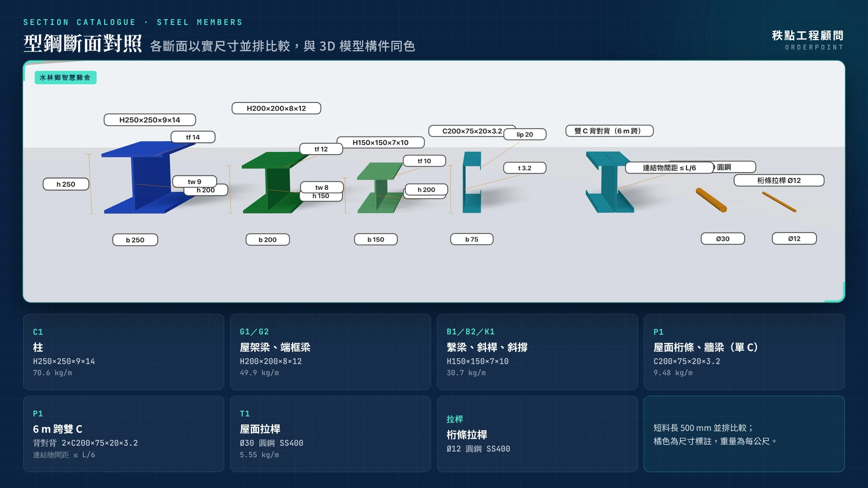Click the tf 14 flange thickness label

pos(193,137)
